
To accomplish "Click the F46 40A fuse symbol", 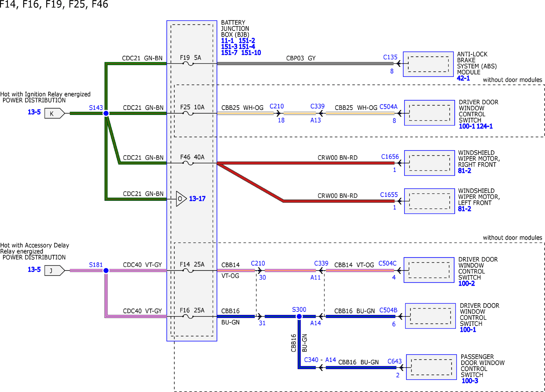I will click(188, 163).
